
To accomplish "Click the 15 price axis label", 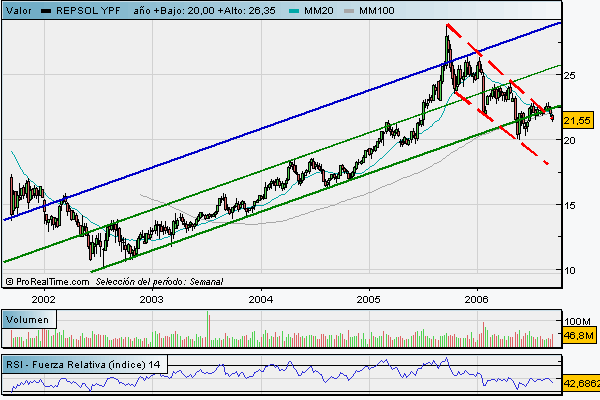I will 569,206.
